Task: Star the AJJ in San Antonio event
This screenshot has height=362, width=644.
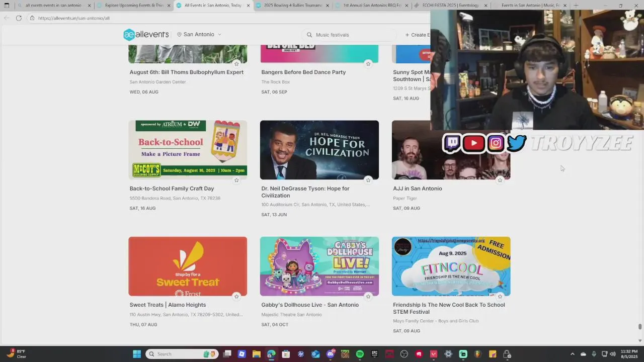Action: 500,180
